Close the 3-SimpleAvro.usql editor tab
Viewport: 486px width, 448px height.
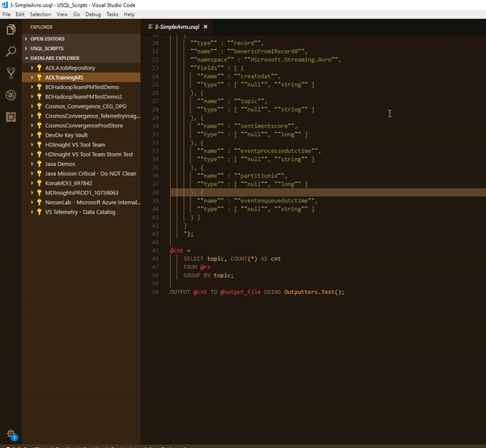205,27
